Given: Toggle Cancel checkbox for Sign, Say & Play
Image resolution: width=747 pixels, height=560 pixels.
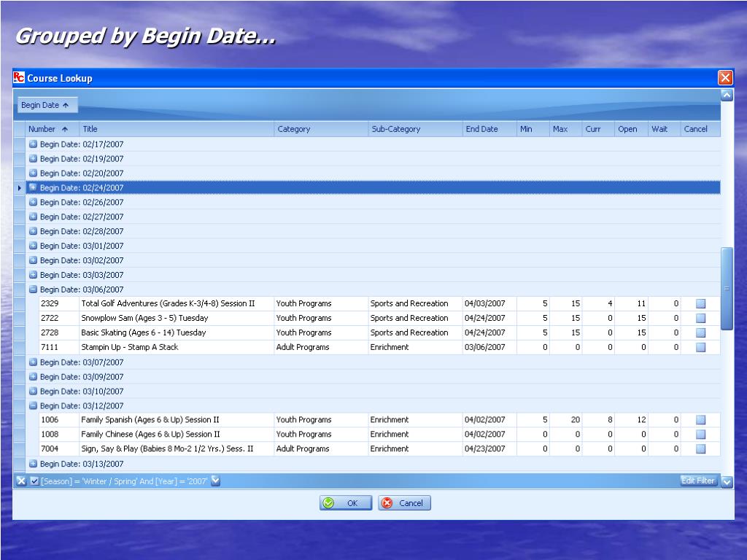Looking at the screenshot, I should click(x=700, y=448).
